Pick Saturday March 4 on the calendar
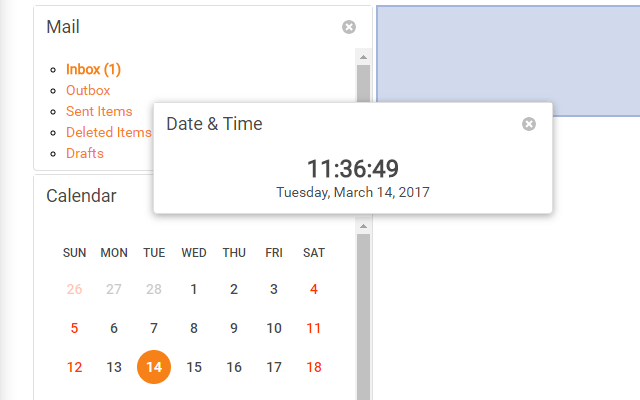Screen dimensions: 640x400 pyautogui.click(x=314, y=289)
